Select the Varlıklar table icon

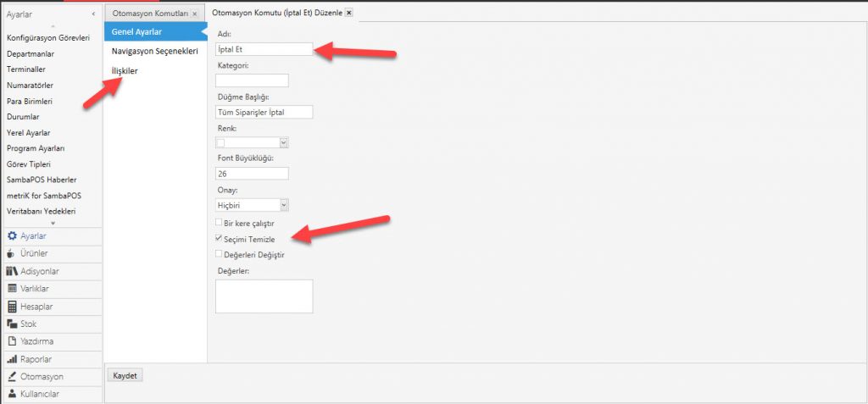point(12,289)
